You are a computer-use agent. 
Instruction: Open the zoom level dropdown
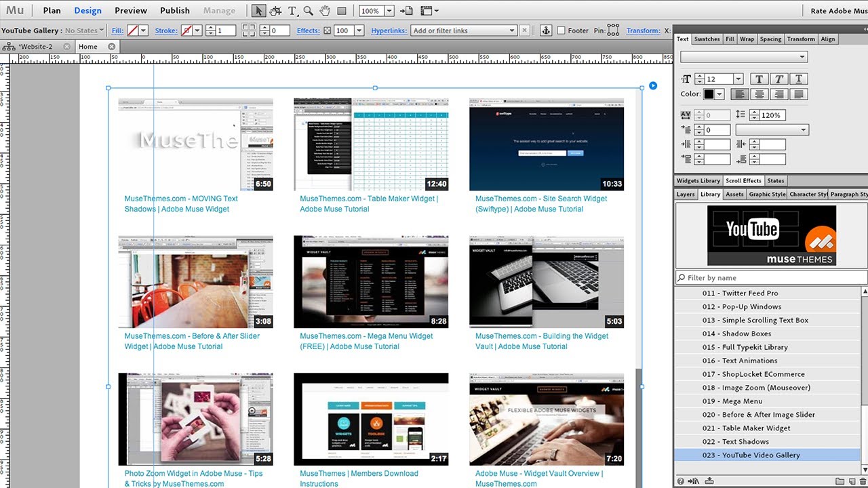pyautogui.click(x=389, y=11)
